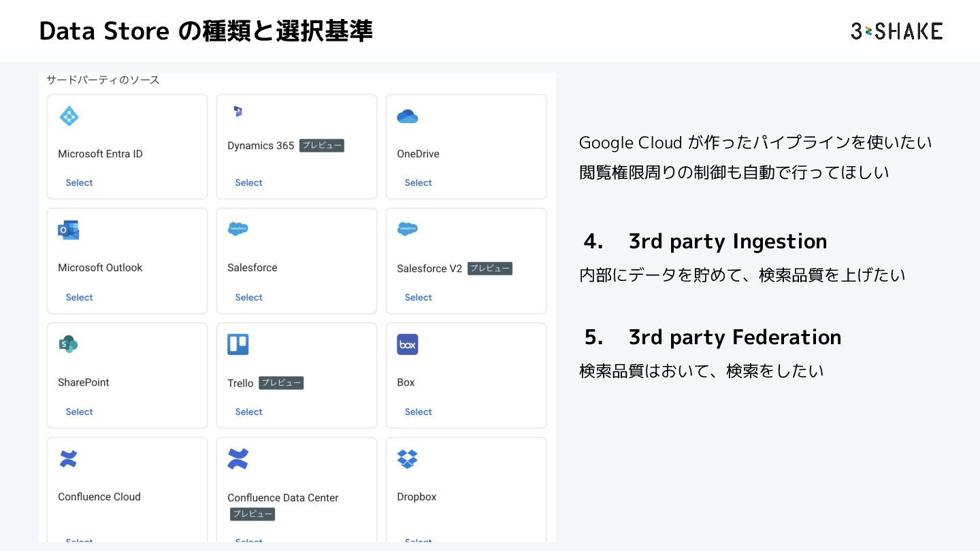980x551 pixels.
Task: Click the Microsoft Outlook icon
Action: pyautogui.click(x=69, y=230)
